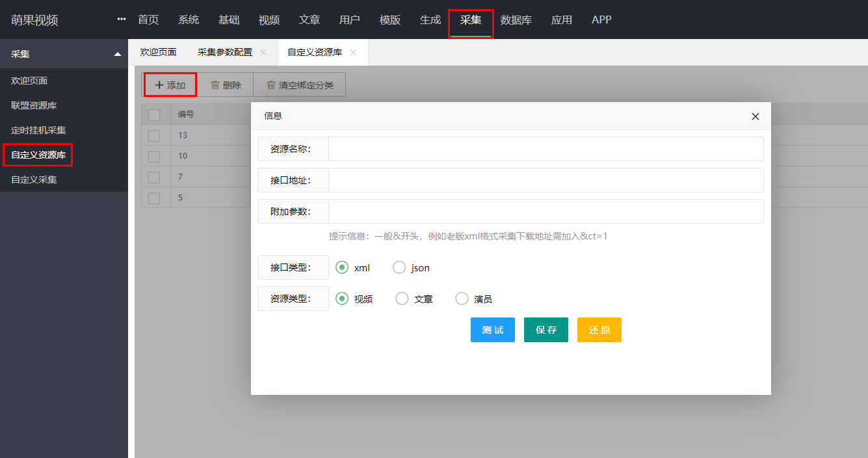The image size is (868, 458).
Task: Choose 文章 as resource type
Action: 402,299
